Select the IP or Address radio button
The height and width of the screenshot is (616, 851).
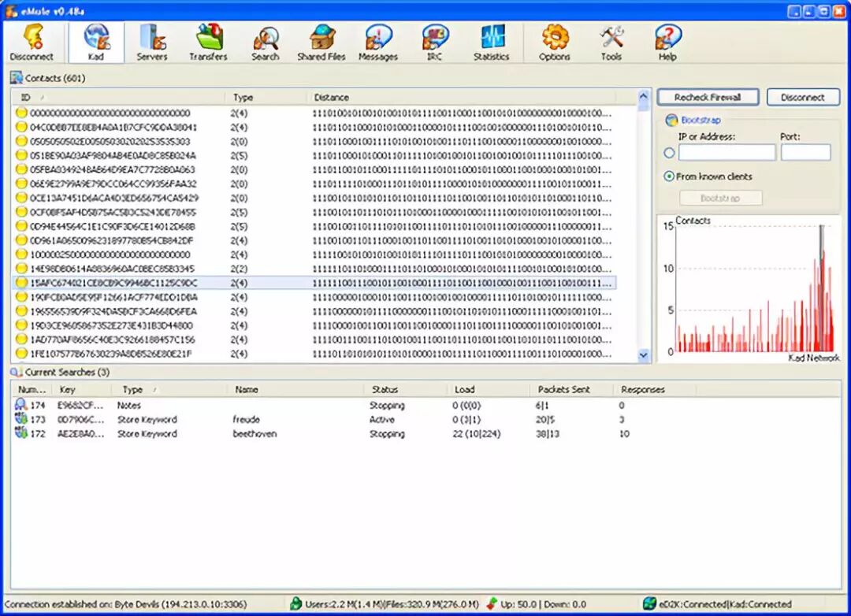click(669, 153)
